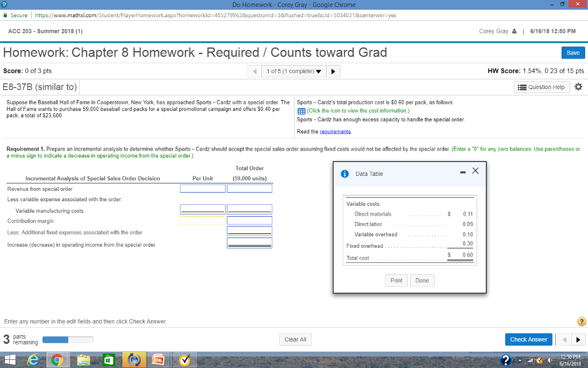The image size is (588, 368).
Task: Open File Explorer from the taskbar
Action: (83, 359)
